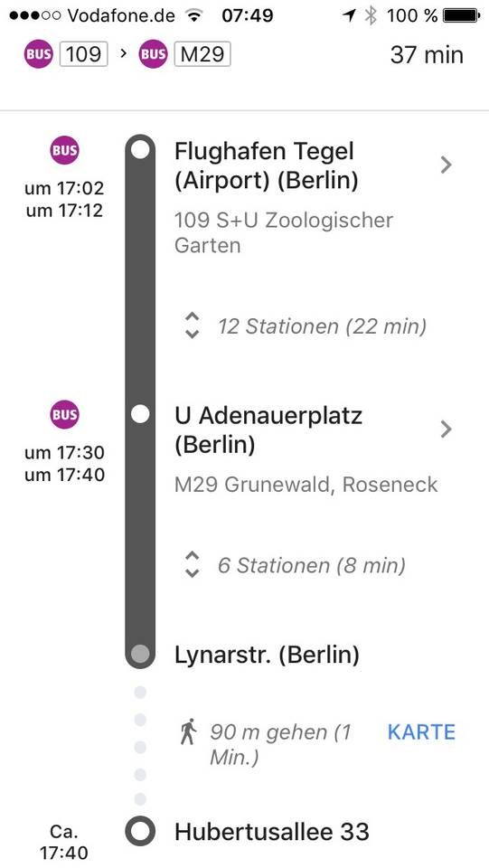
Task: Open KARTE link for walking segment
Action: (421, 731)
